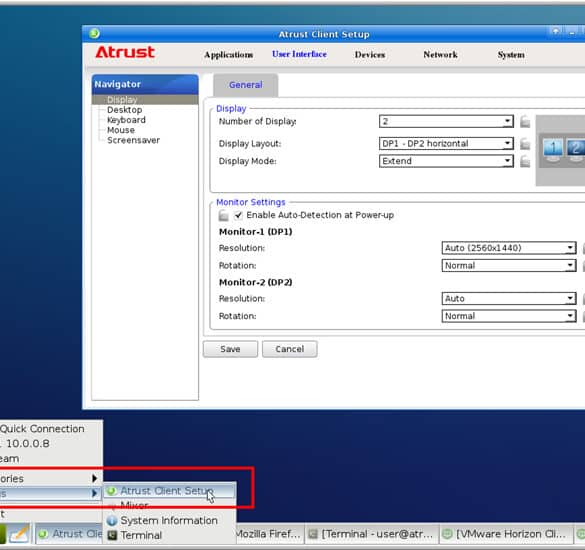Click the notepad pencil icon in the taskbar
The image size is (585, 550).
[19, 534]
